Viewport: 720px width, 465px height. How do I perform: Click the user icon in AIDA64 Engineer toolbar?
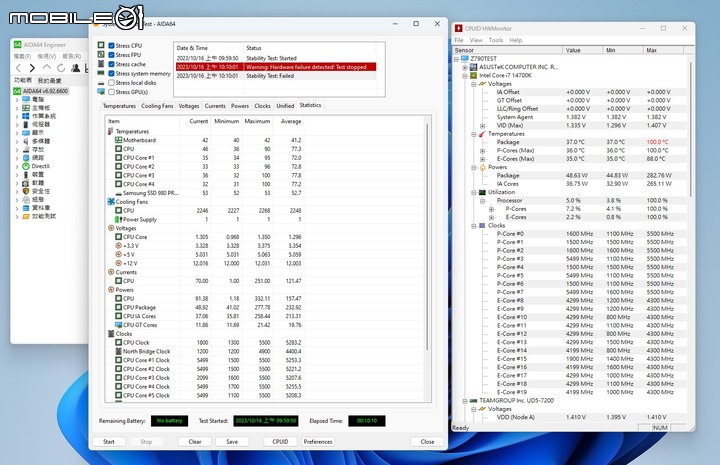pyautogui.click(x=76, y=68)
